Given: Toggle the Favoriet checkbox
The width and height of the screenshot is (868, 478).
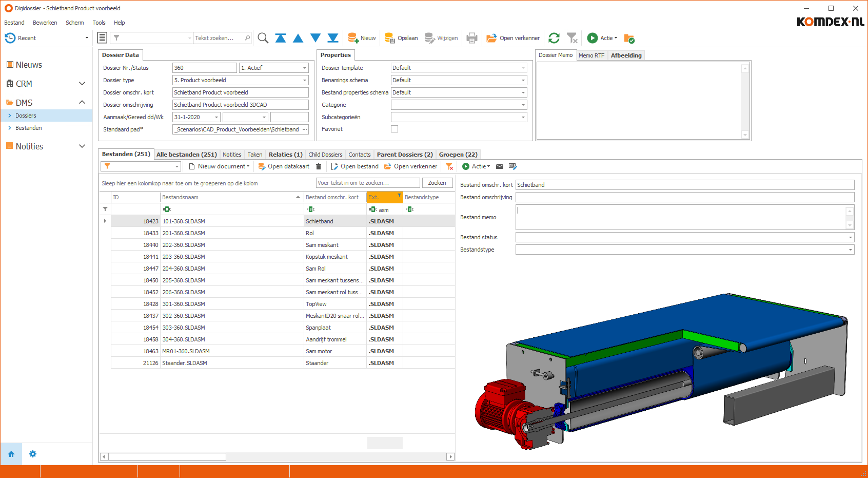Looking at the screenshot, I should pyautogui.click(x=394, y=129).
